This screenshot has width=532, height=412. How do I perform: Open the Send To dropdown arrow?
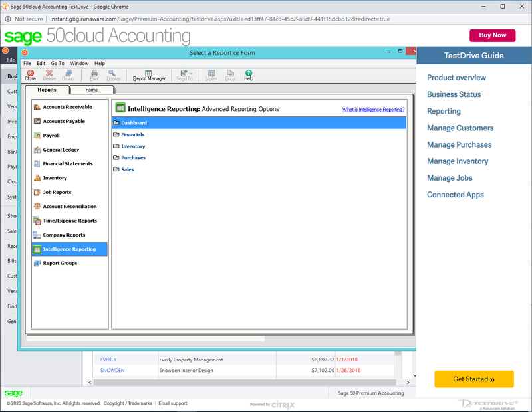[x=191, y=74]
